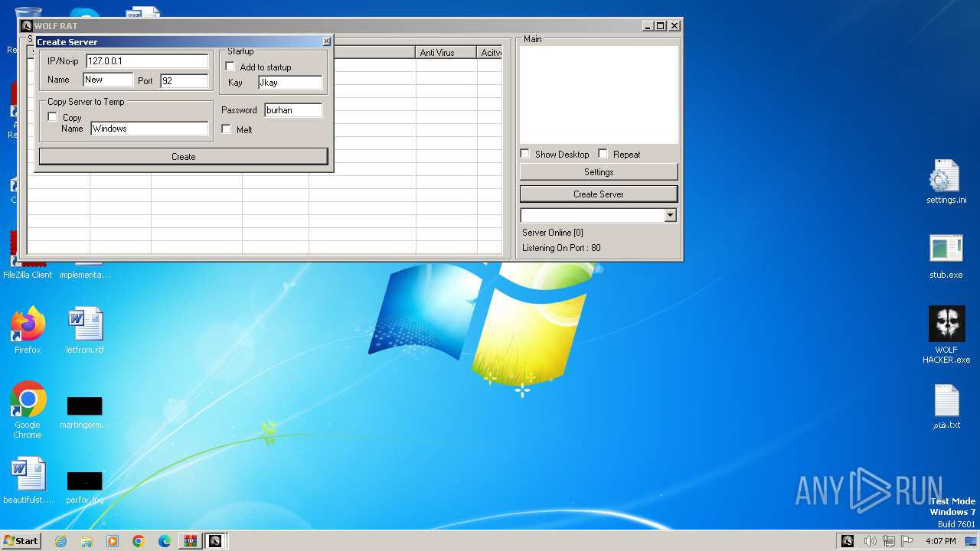Close the Create Server dialog
980x551 pixels.
point(327,41)
